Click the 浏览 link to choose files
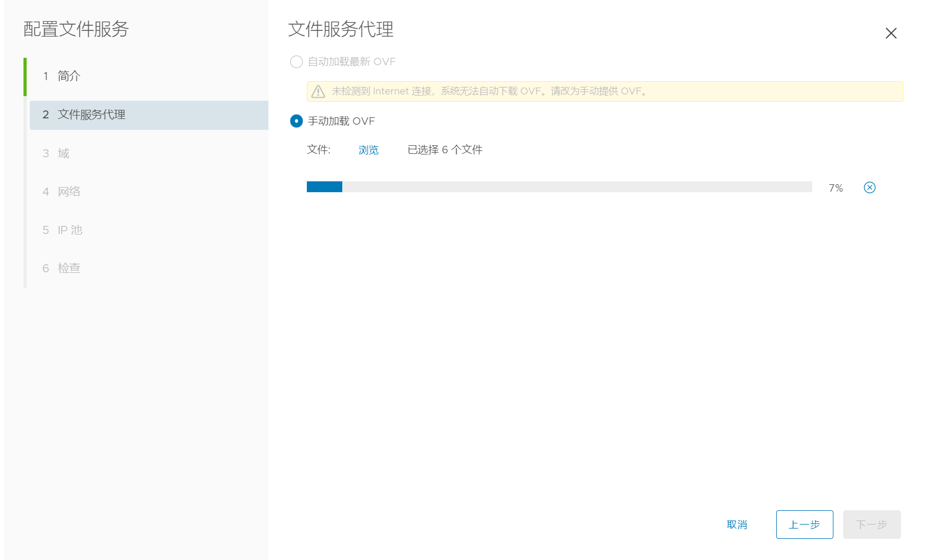This screenshot has height=560, width=925. 369,150
